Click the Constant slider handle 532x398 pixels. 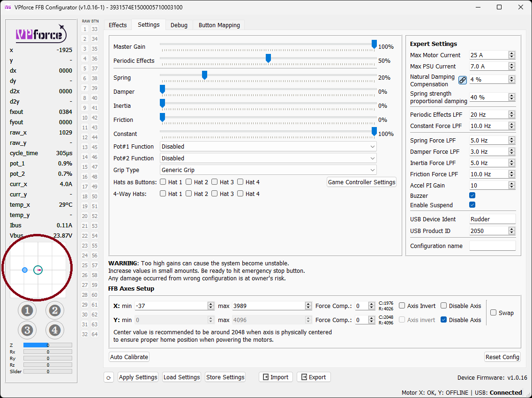point(374,131)
